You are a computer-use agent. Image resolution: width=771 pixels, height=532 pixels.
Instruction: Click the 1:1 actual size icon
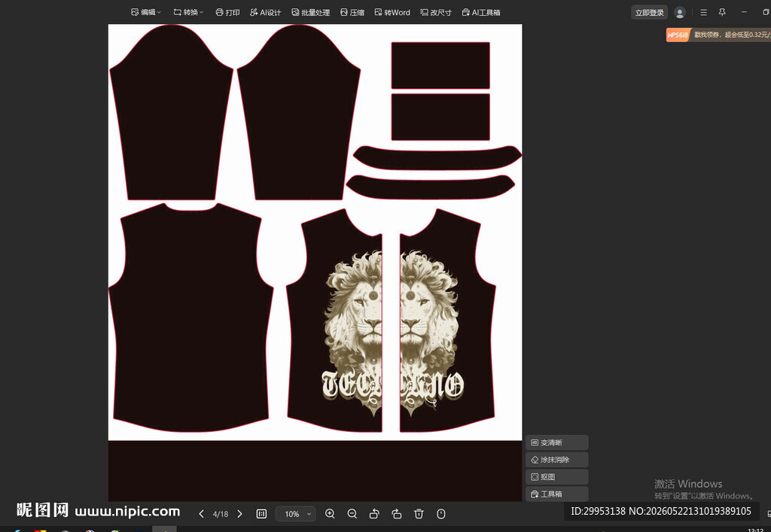[261, 514]
